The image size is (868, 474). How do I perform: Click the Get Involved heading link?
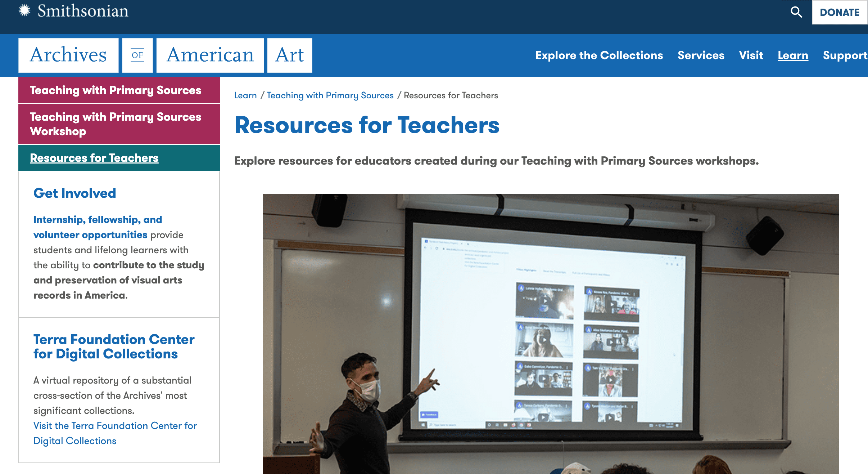pyautogui.click(x=74, y=193)
